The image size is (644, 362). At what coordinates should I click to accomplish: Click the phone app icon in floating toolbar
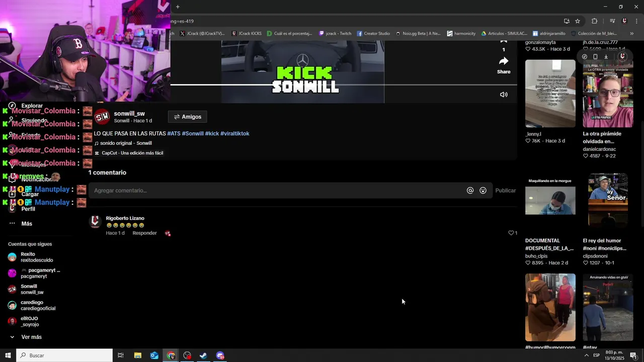click(x=595, y=56)
